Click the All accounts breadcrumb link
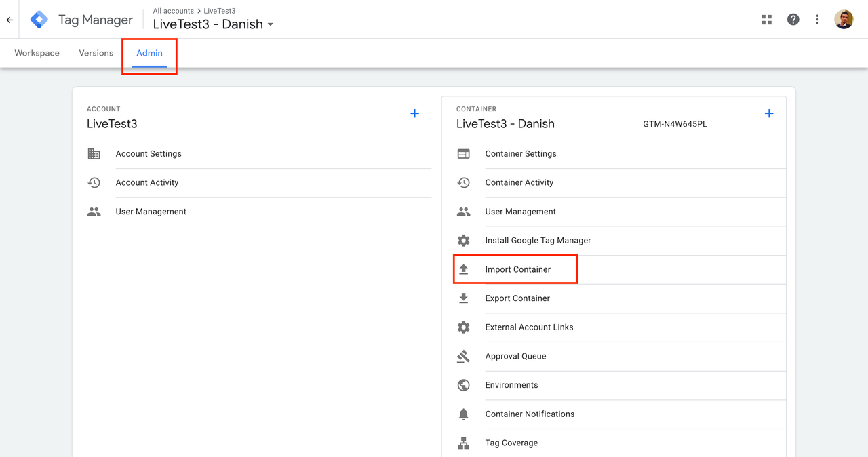The width and height of the screenshot is (868, 457). 174,11
